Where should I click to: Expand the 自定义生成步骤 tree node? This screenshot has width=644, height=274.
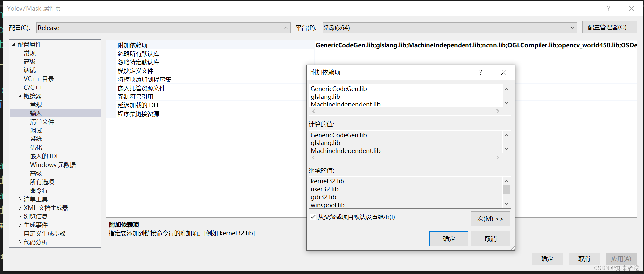pos(20,233)
